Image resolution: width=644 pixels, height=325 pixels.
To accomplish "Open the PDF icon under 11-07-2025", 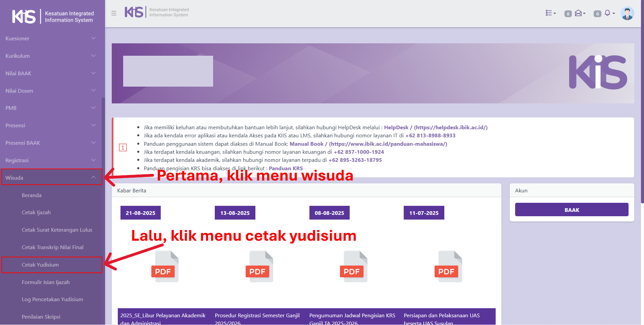I will (x=448, y=267).
